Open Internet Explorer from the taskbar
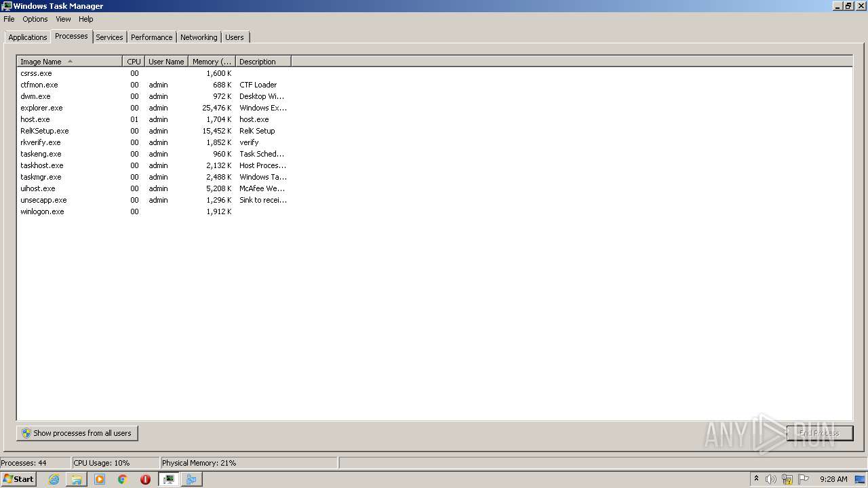Screen dimensions: 868x488 click(x=54, y=479)
